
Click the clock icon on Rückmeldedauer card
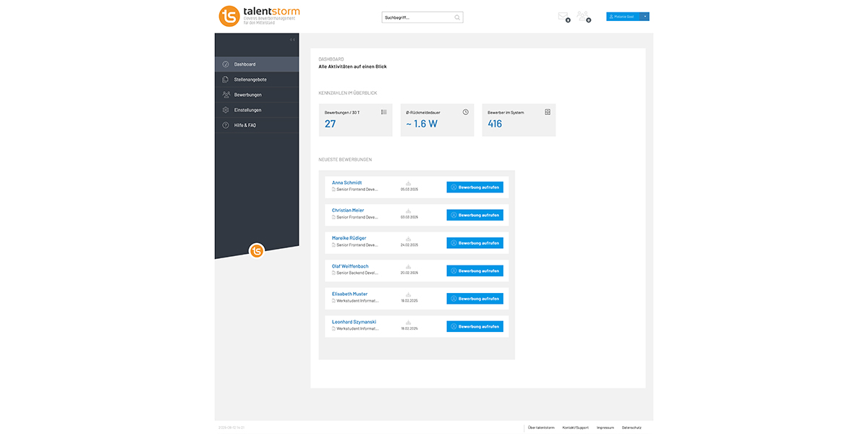(465, 110)
